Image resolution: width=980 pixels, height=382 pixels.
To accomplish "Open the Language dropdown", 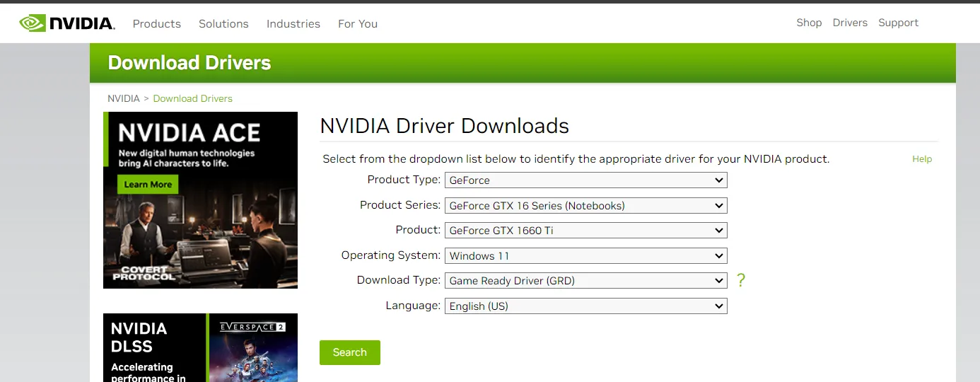I will tap(586, 306).
